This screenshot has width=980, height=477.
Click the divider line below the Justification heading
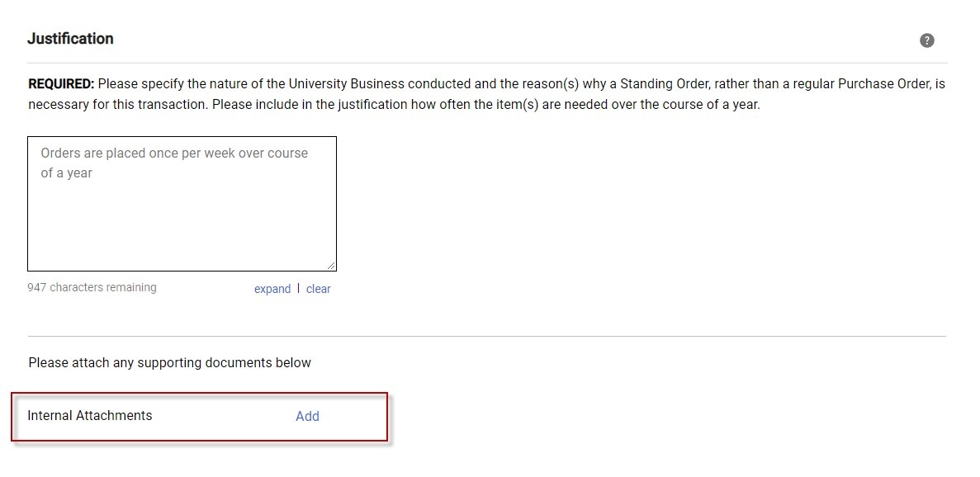point(487,63)
